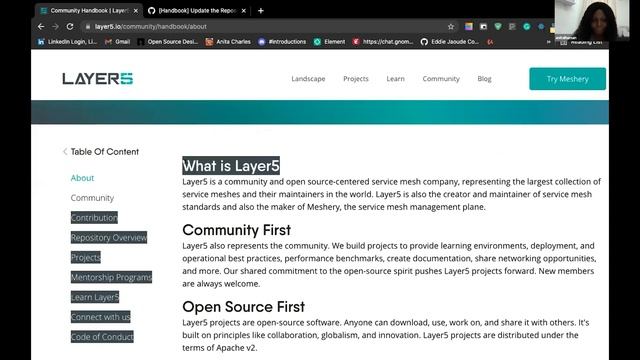
Task: Click the rainbow-colored extension icon
Action: 469,27
